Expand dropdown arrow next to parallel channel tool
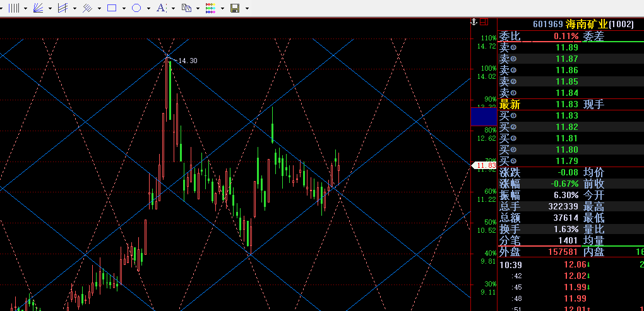This screenshot has height=311, width=644. pos(75,8)
